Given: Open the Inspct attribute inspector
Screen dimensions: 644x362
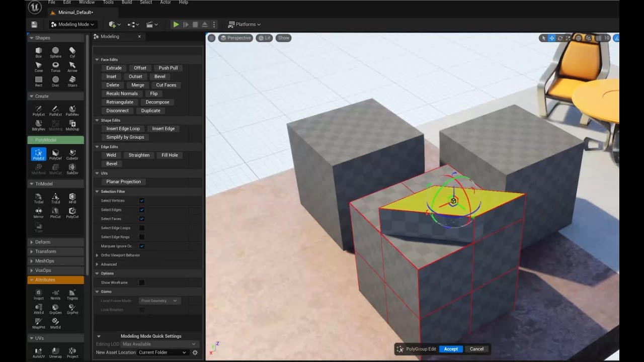Looking at the screenshot, I should point(39,294).
